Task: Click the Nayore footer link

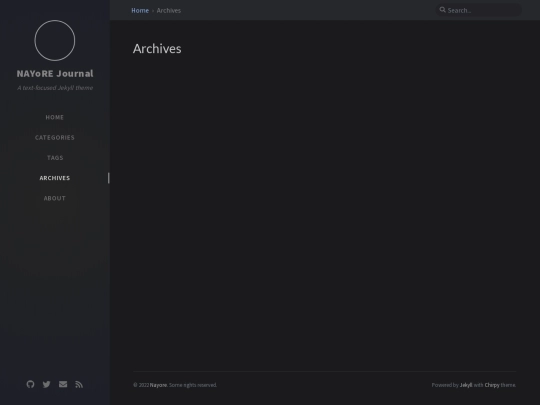Action: (158, 385)
